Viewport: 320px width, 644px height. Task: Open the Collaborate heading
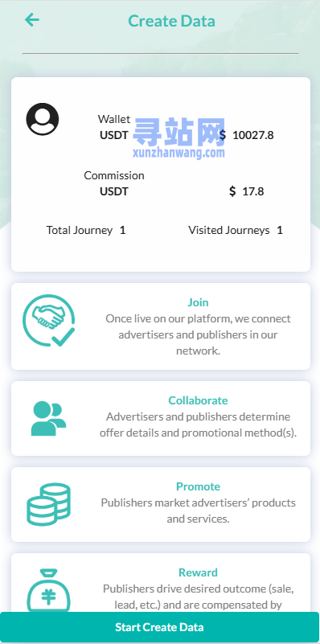tap(198, 400)
